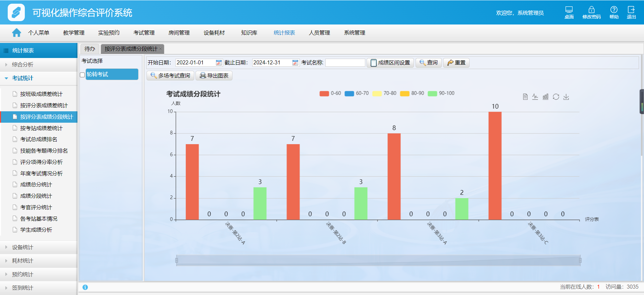
Task: Click the 成绩区间设置 button
Action: pos(390,63)
